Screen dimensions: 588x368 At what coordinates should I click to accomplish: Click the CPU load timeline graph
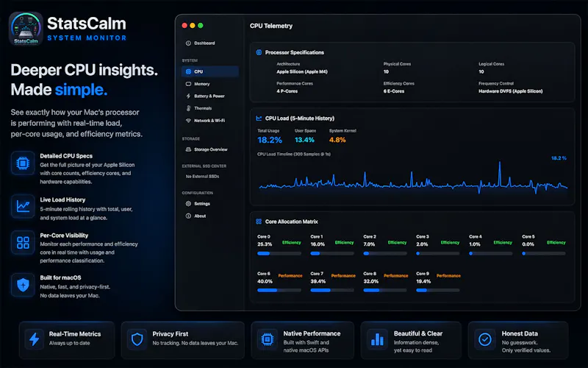pos(413,178)
